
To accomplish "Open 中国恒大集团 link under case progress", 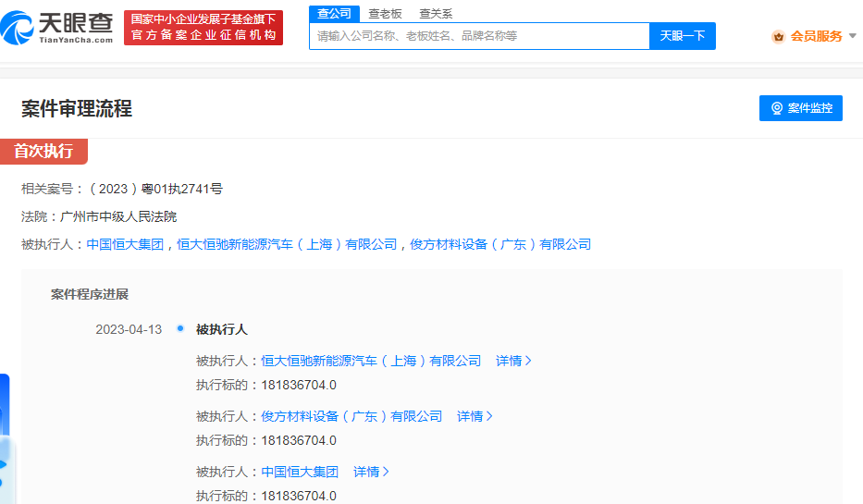I will pos(300,472).
